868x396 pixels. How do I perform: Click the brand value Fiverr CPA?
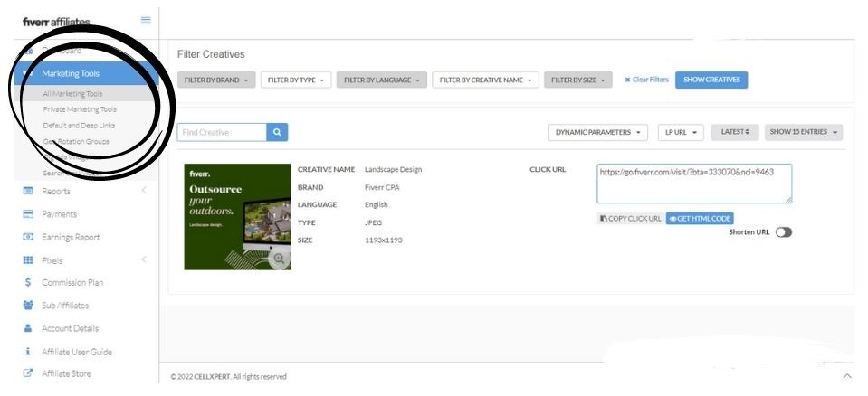381,187
